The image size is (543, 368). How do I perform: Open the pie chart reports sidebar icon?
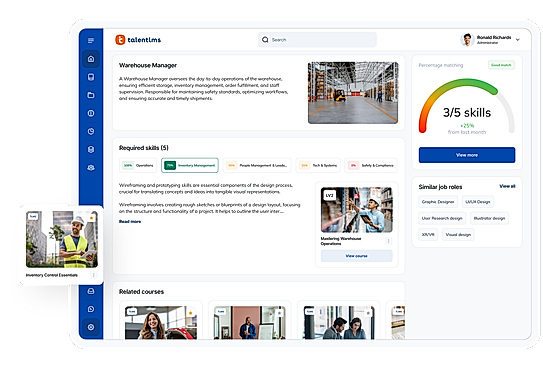(x=91, y=131)
